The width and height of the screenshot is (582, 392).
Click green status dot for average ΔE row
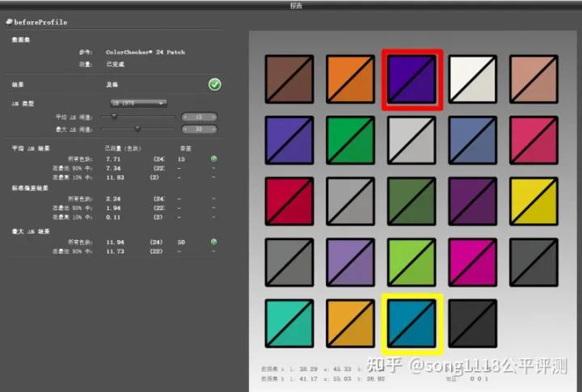click(x=214, y=158)
